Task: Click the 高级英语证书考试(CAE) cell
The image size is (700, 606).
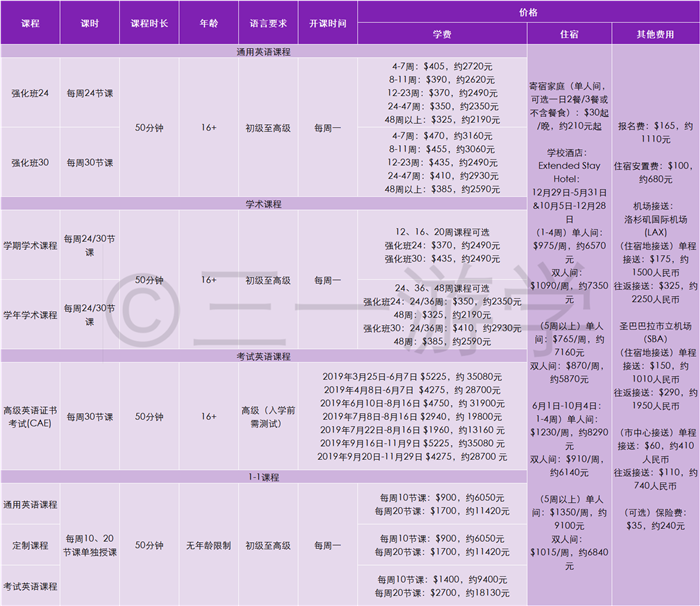Action: click(30, 416)
